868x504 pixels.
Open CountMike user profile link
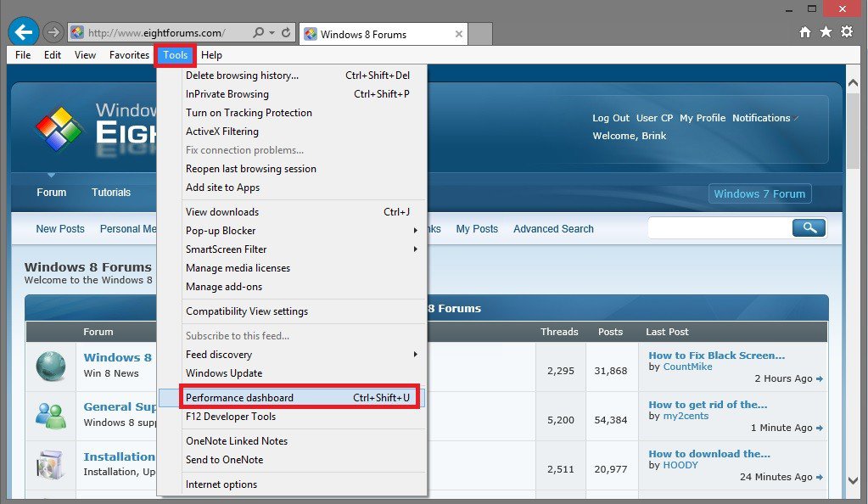click(687, 367)
